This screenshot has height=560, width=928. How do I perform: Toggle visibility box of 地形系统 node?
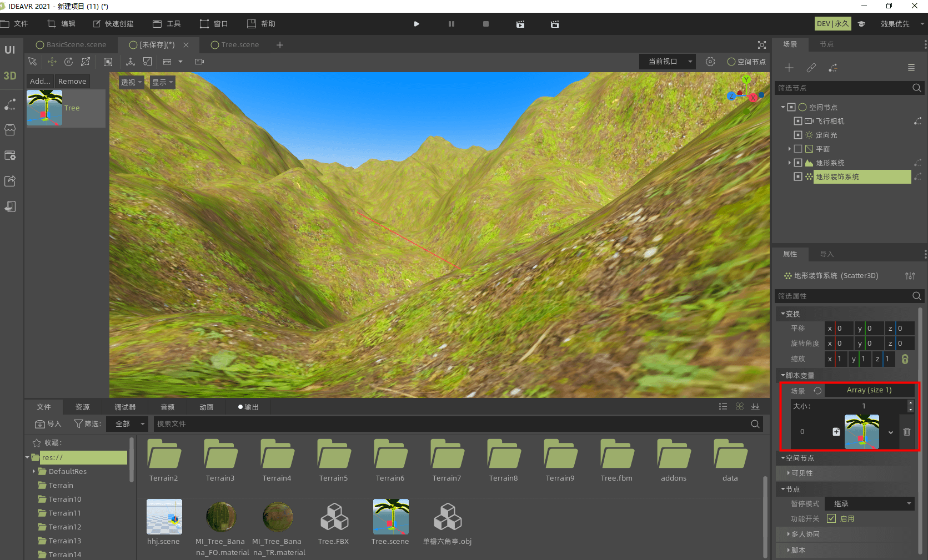pos(798,163)
